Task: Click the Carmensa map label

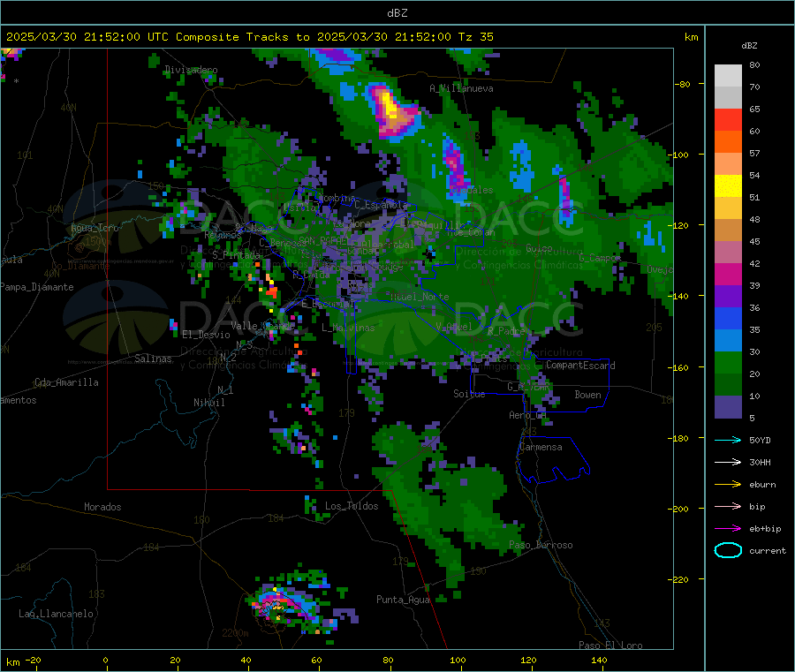Action: click(541, 447)
